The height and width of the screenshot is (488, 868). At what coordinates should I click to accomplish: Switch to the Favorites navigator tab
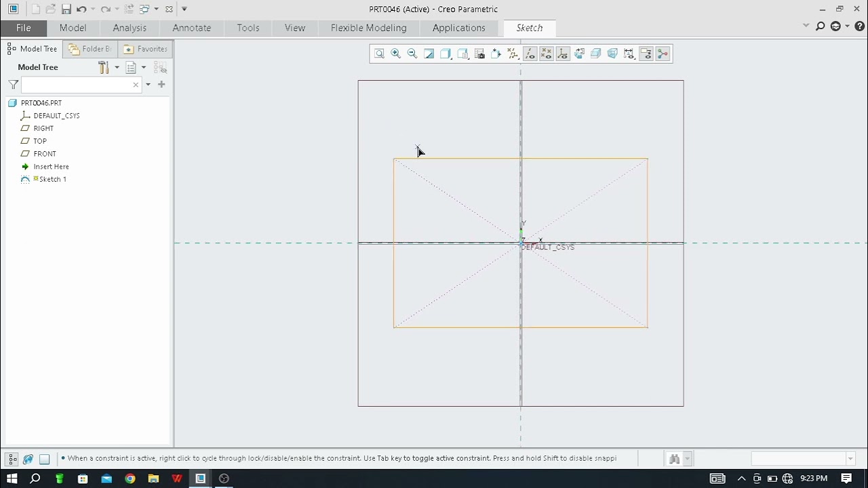[145, 49]
